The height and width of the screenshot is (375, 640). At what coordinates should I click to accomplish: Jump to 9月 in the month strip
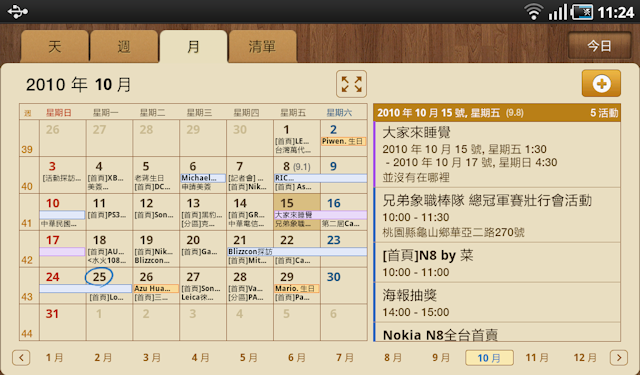coord(441,358)
